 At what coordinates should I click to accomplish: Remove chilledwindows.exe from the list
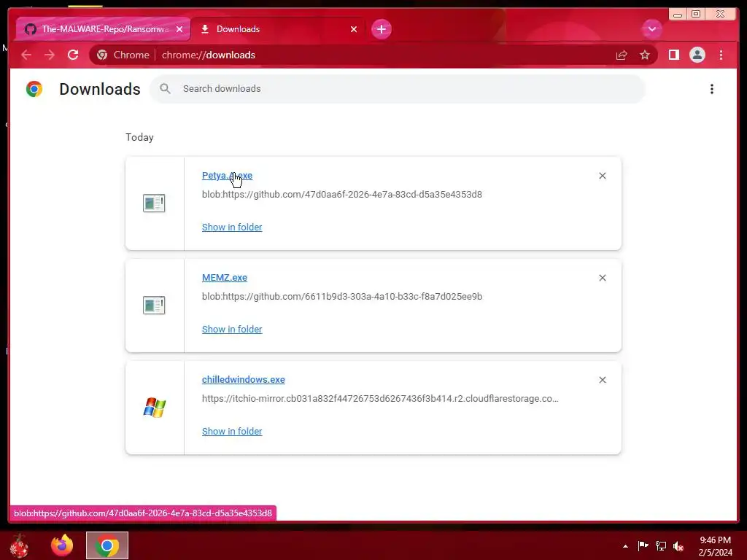(x=602, y=379)
